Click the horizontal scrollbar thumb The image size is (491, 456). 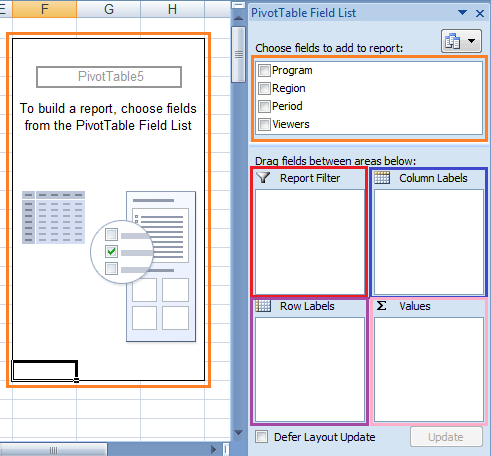click(53, 450)
